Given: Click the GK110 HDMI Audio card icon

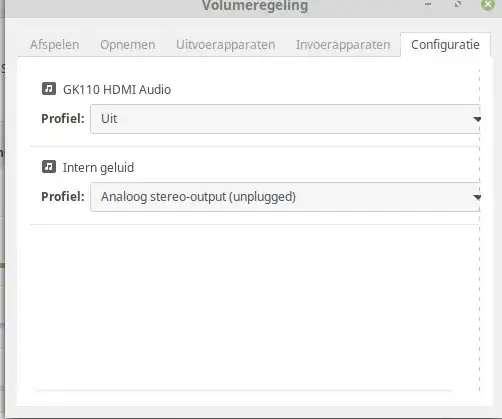Looking at the screenshot, I should 49,89.
